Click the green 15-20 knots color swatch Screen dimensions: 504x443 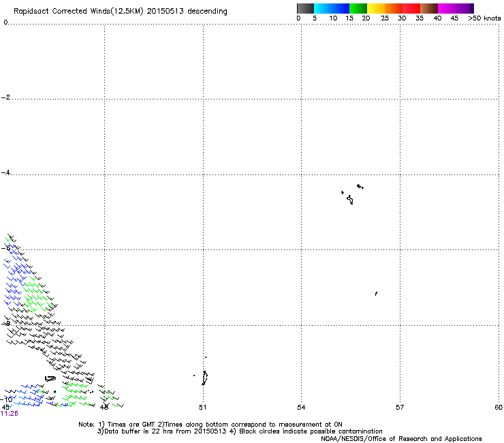coord(358,8)
